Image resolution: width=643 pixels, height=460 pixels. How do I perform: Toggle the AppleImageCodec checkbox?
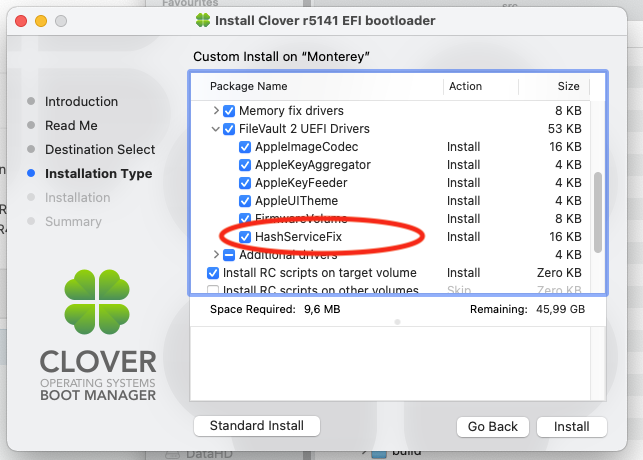point(245,147)
